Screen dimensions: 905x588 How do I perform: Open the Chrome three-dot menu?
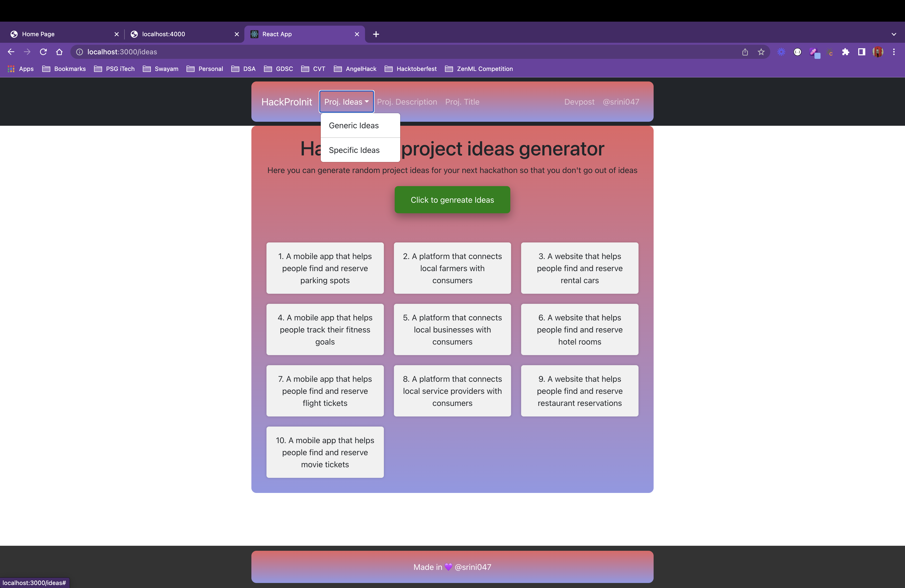coord(894,52)
